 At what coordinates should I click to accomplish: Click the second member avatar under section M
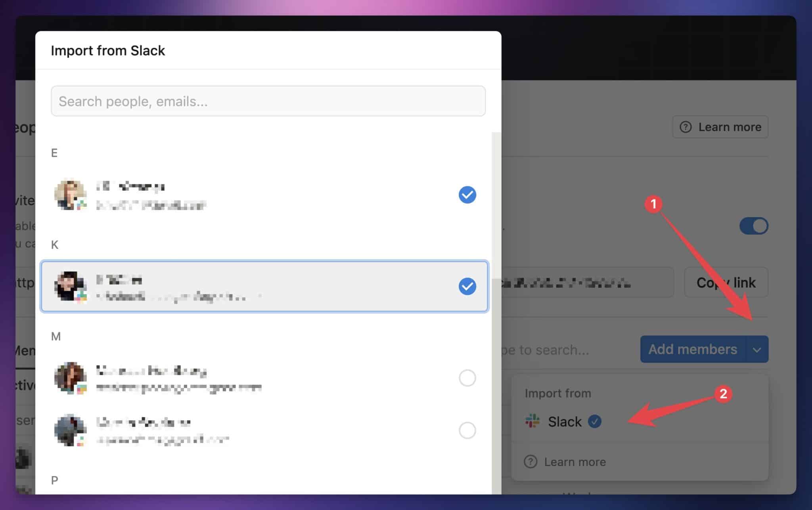tap(71, 431)
